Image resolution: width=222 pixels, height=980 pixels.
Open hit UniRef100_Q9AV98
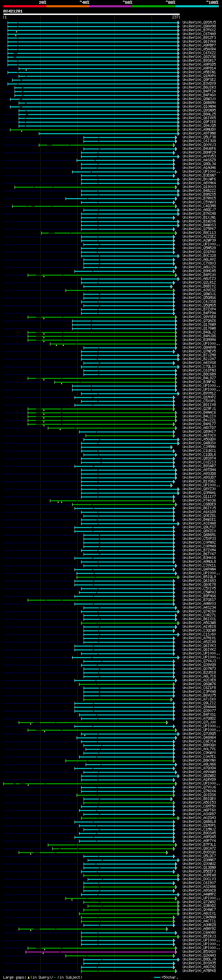[199, 26]
